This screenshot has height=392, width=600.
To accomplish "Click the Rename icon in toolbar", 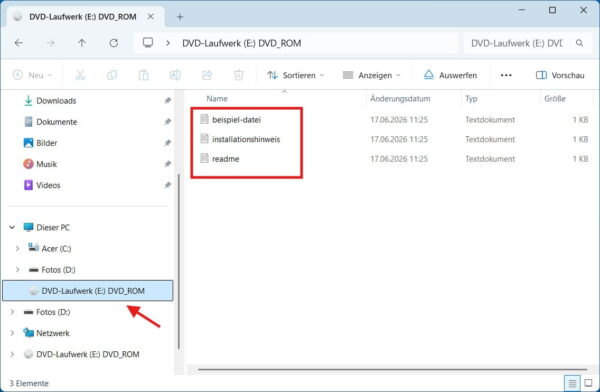I will coord(175,75).
